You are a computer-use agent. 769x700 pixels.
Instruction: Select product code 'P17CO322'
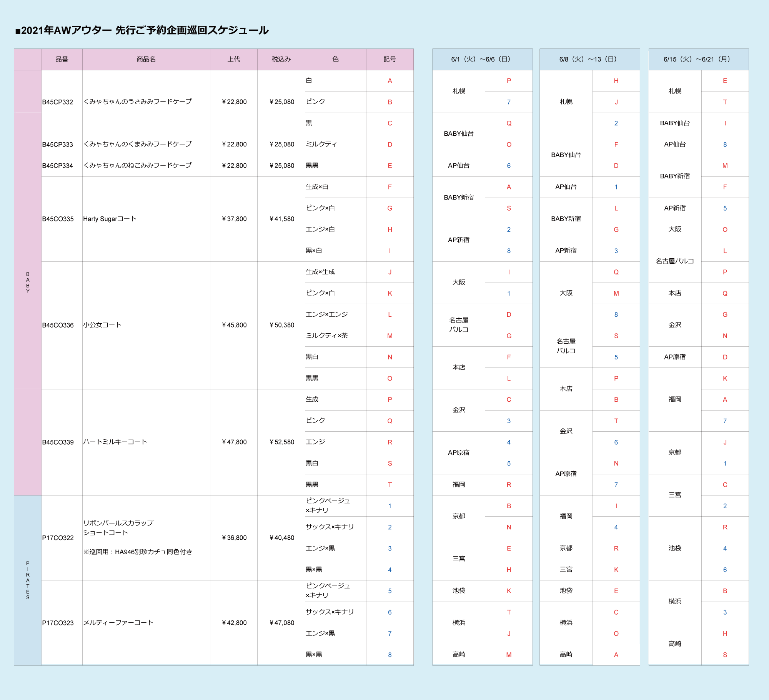[x=58, y=538]
